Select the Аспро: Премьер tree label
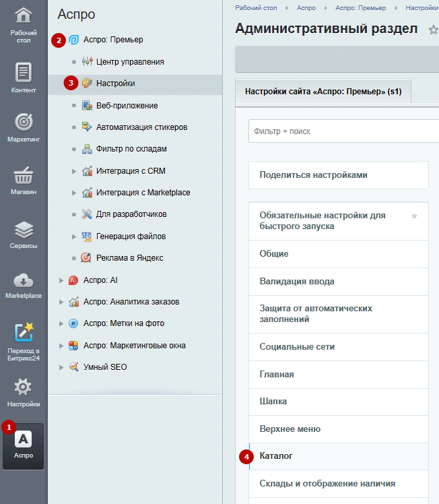 (113, 40)
